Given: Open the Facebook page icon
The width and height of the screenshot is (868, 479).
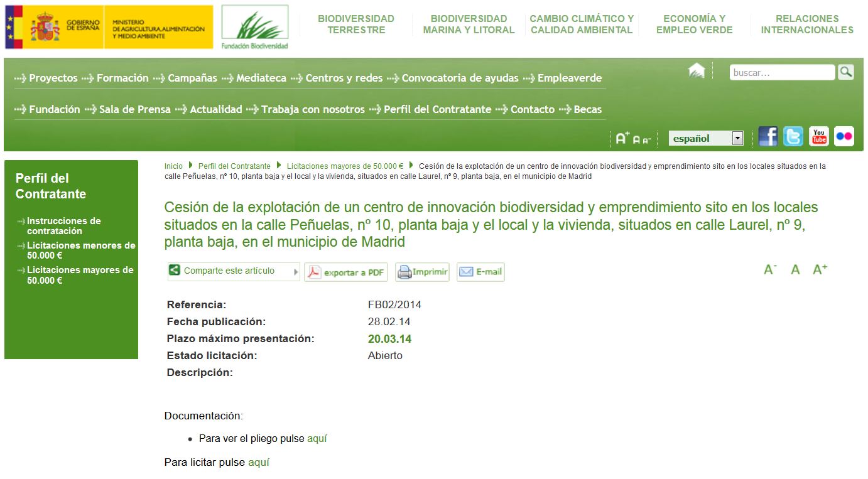Looking at the screenshot, I should click(768, 136).
